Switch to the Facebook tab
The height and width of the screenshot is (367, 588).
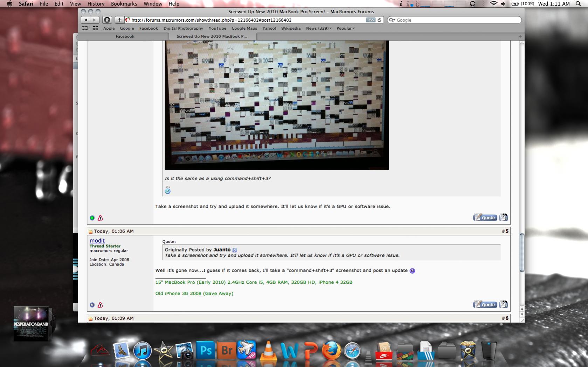point(125,36)
